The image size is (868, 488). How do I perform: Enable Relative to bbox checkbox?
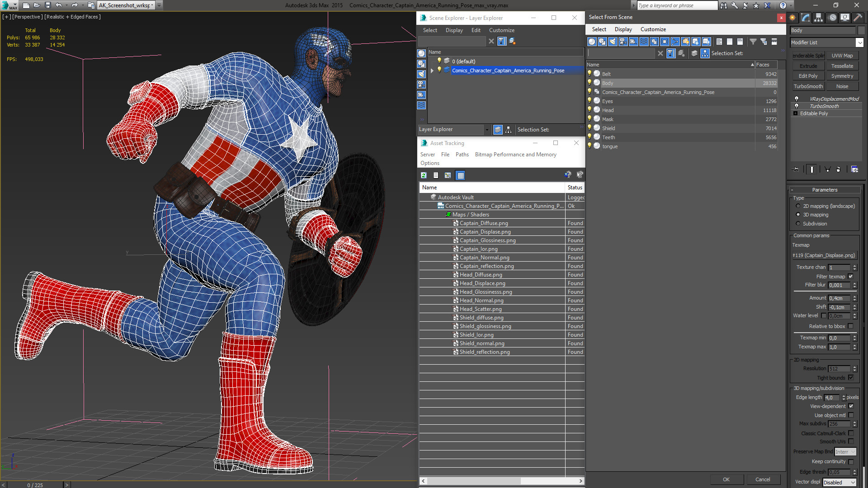coord(850,326)
